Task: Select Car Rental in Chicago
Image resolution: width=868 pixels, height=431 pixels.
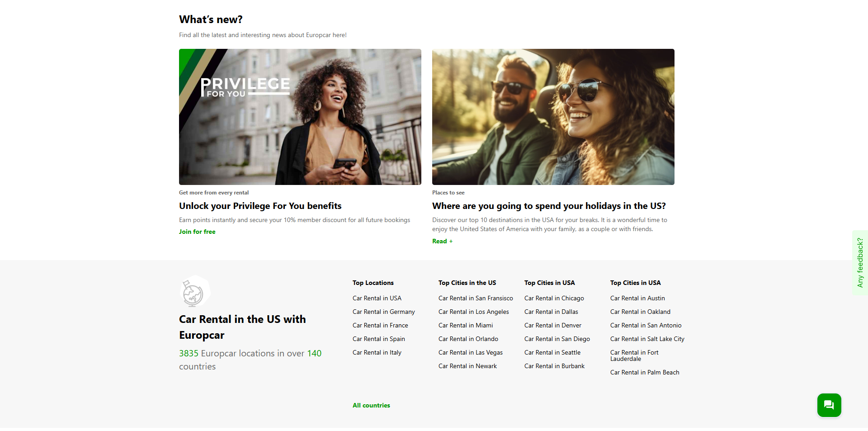Action: pos(554,298)
